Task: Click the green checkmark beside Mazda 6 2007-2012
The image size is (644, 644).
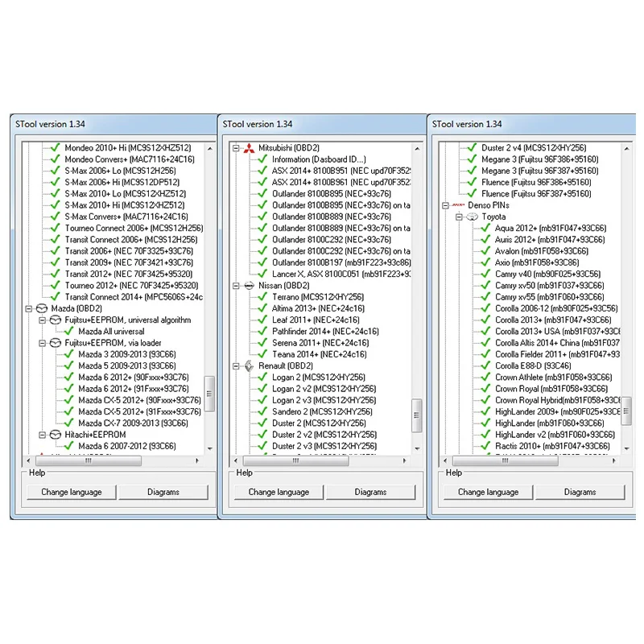Action: click(69, 445)
